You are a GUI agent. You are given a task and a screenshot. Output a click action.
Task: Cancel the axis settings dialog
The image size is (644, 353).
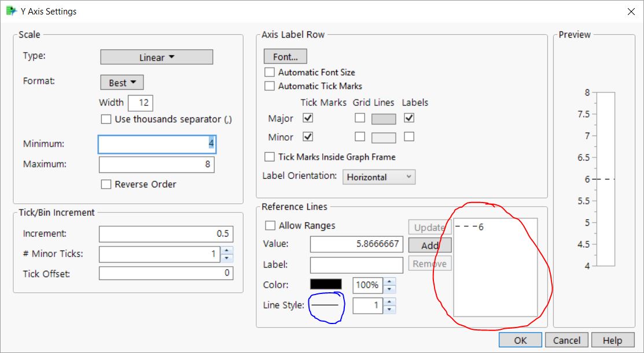coord(567,340)
